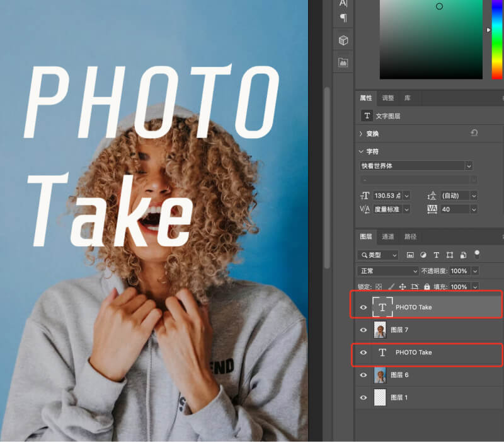
Task: Switch to the 通道 tab
Action: click(388, 236)
